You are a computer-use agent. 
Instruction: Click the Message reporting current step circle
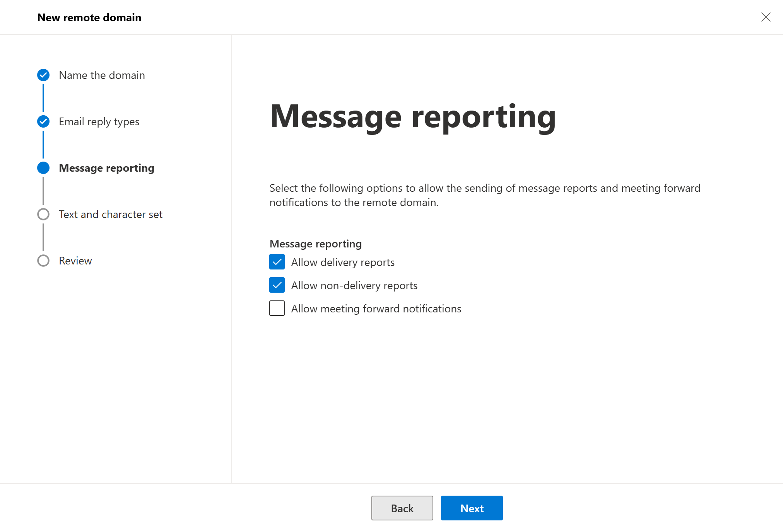point(43,168)
